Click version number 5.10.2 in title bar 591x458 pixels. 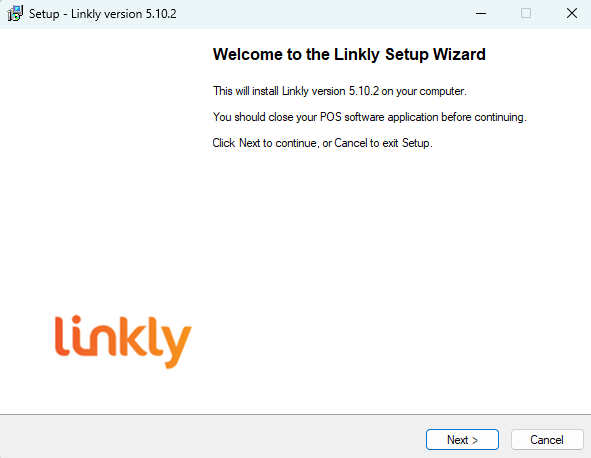pyautogui.click(x=161, y=14)
